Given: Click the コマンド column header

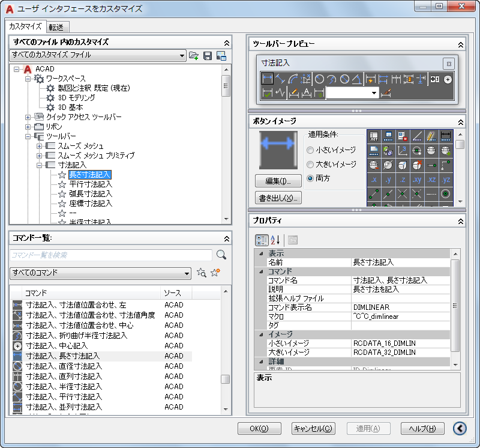Looking at the screenshot, I should (x=91, y=293).
